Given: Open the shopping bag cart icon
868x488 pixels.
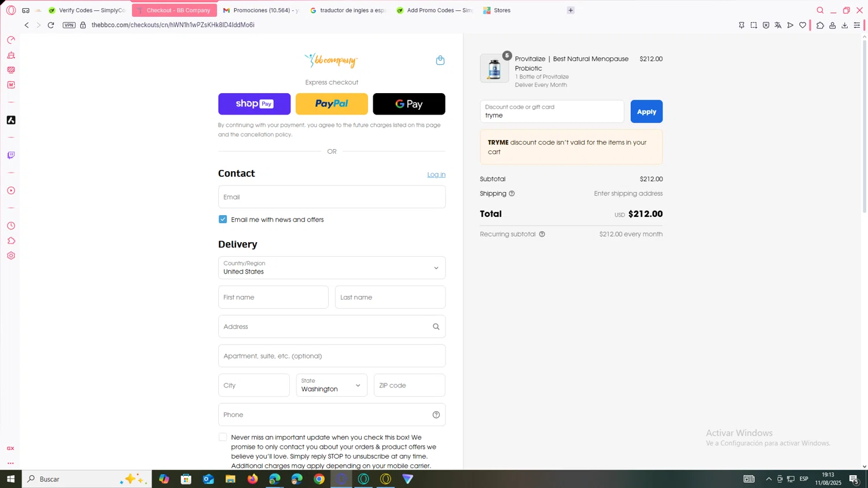Looking at the screenshot, I should (440, 60).
